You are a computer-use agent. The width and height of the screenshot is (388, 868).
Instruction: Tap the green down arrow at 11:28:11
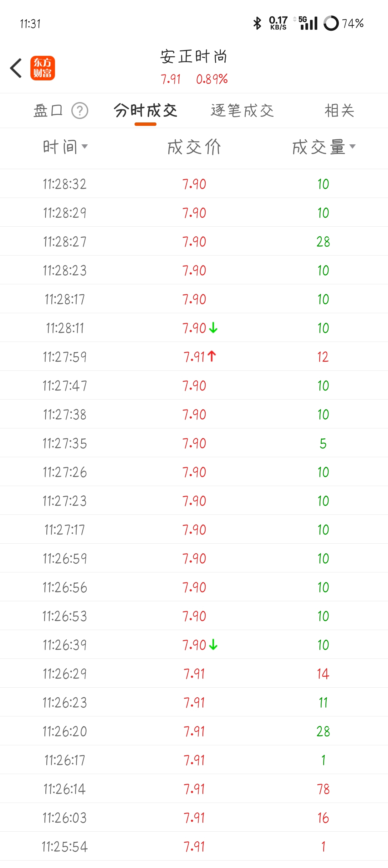click(x=213, y=328)
